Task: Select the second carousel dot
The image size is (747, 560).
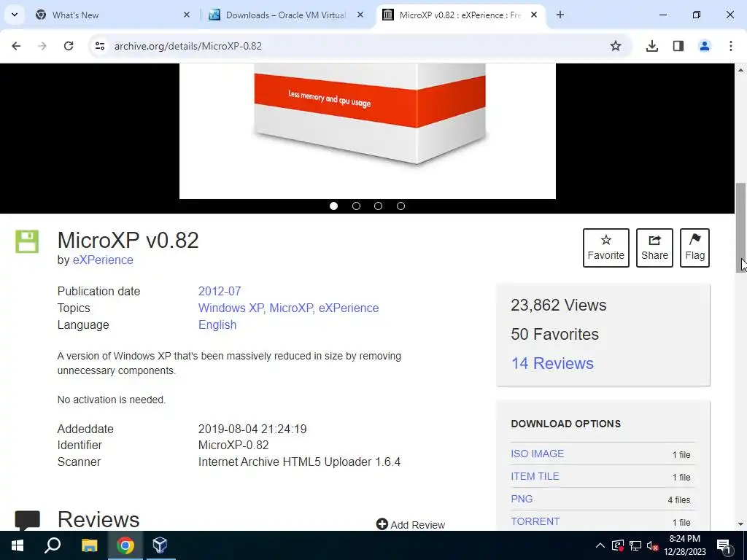Action: pos(356,206)
